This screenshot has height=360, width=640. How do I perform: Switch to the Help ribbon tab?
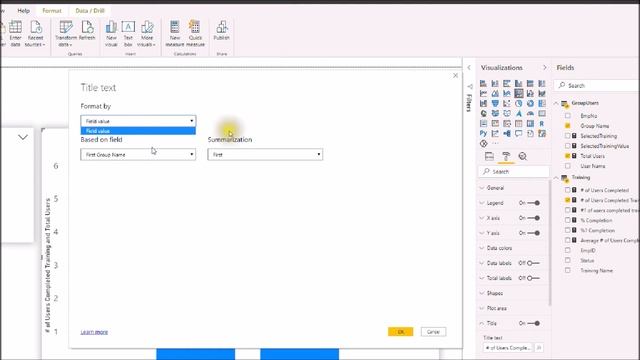pos(24,11)
